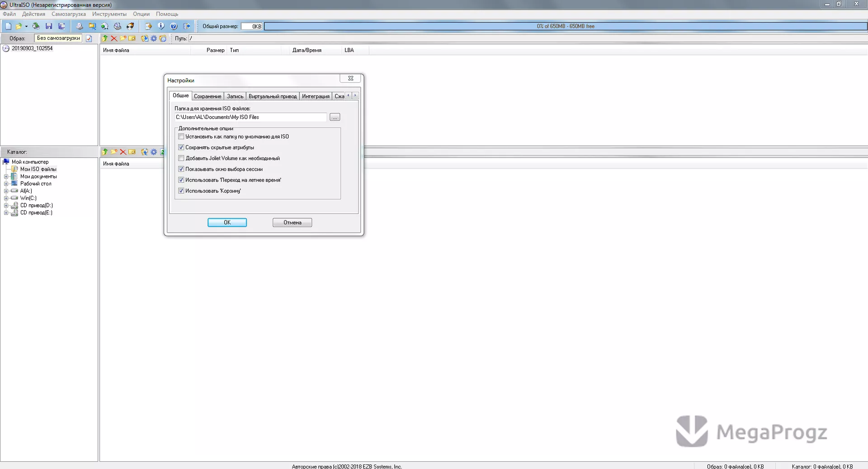The image size is (868, 469).
Task: Open the 'Опции' menu
Action: pyautogui.click(x=141, y=14)
